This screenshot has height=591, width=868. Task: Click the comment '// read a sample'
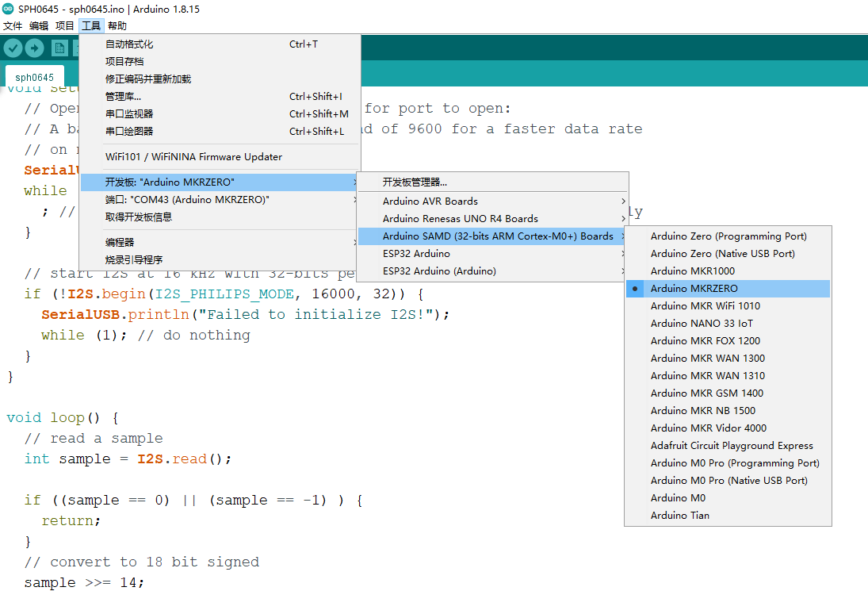93,438
